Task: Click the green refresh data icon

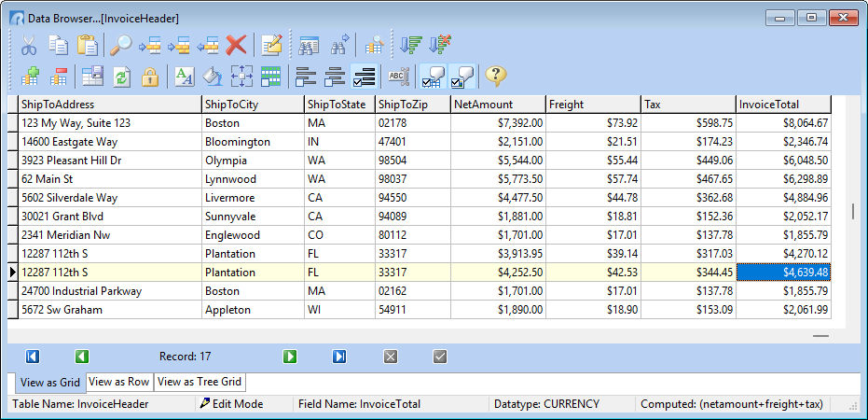Action: (121, 77)
